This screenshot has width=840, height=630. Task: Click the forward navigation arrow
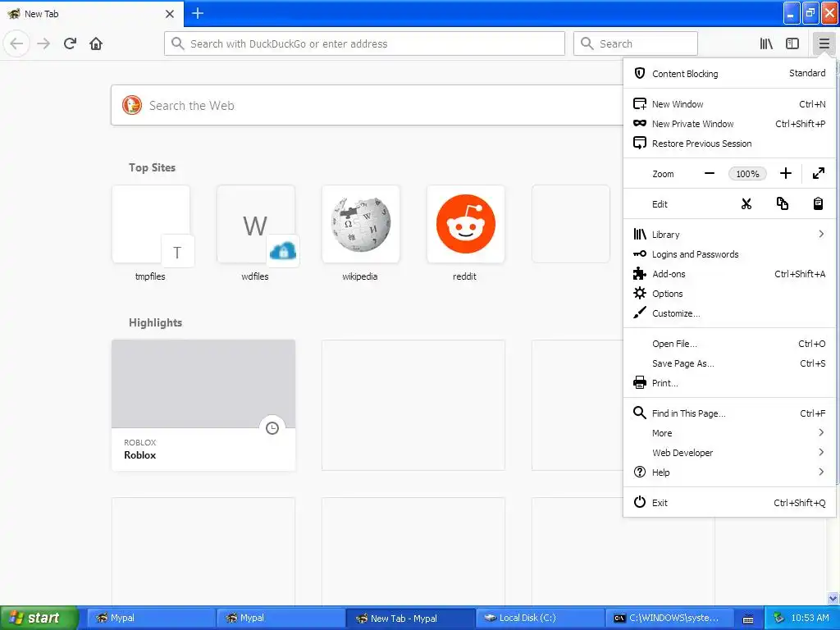coord(43,43)
